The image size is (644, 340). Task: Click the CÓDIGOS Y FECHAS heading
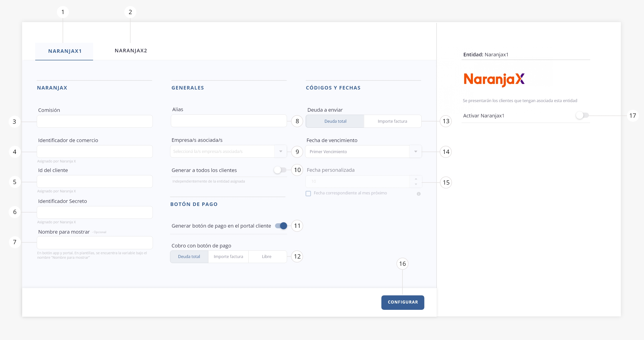coord(333,88)
